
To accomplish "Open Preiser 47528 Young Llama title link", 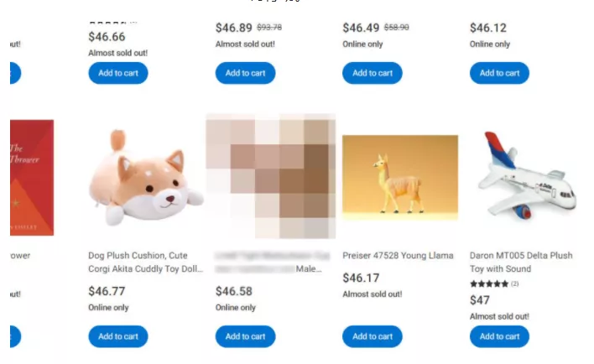I will (x=398, y=256).
